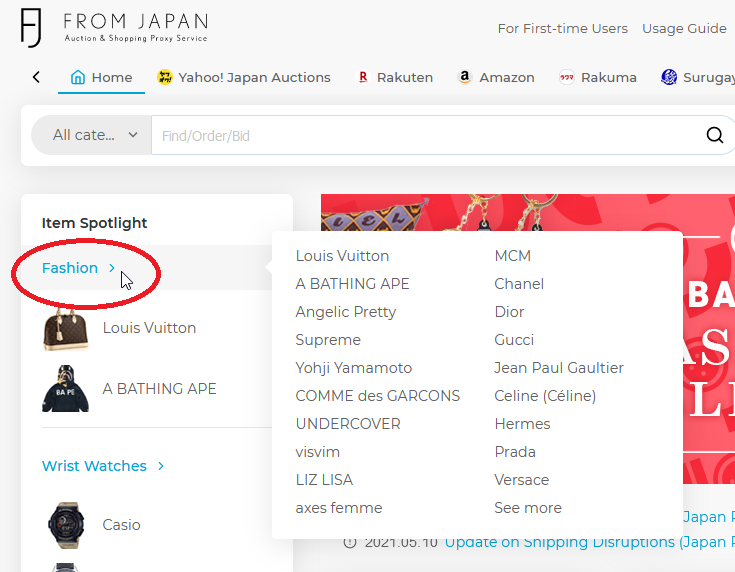Screen dimensions: 735x572
Task: Select A BATHING APE in the flyout menu
Action: 352,284
